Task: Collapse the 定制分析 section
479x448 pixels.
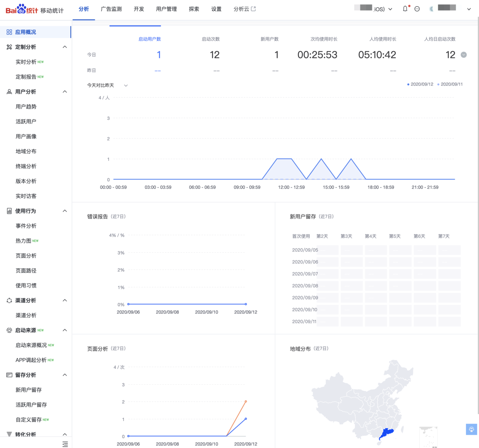Action: pyautogui.click(x=65, y=47)
